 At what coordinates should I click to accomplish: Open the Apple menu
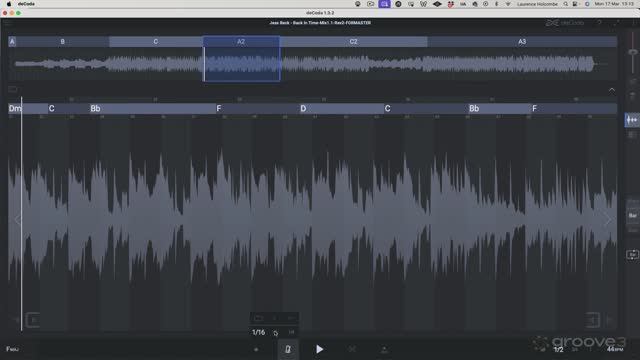point(9,4)
